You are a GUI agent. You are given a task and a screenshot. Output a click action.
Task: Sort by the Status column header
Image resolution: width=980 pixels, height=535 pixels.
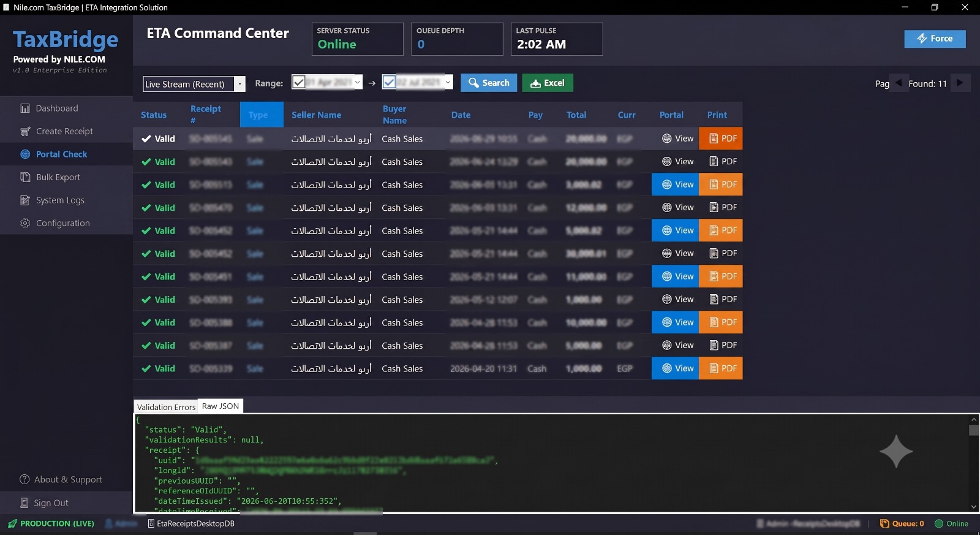coord(154,115)
